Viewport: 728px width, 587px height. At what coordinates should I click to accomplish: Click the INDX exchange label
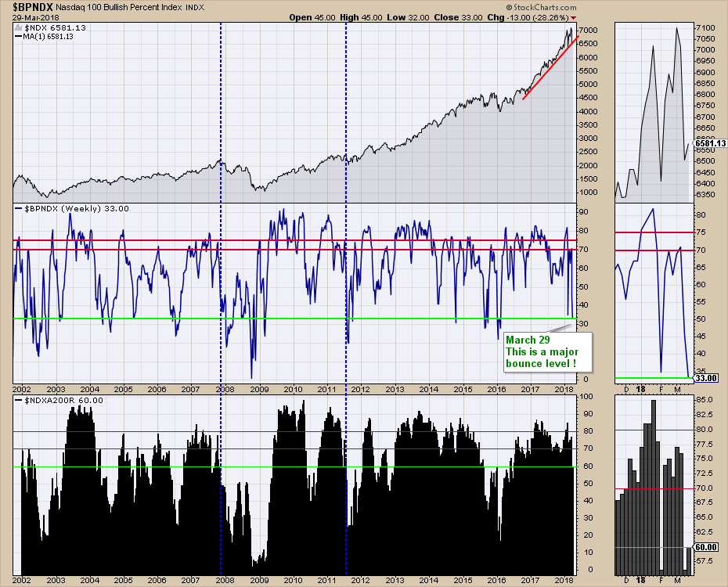pyautogui.click(x=195, y=7)
